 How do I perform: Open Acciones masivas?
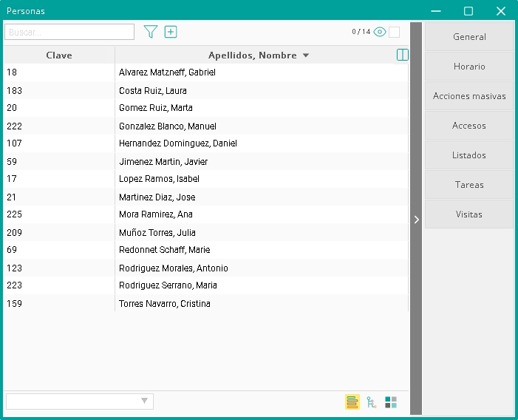click(469, 96)
